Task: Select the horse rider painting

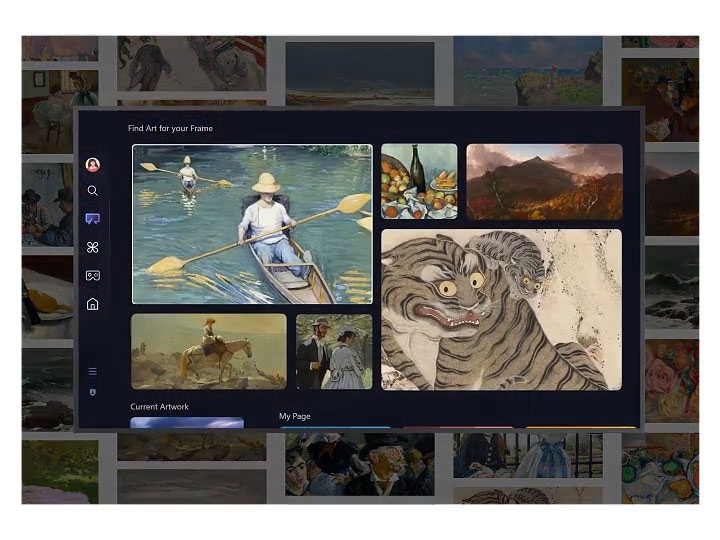Action: click(209, 352)
